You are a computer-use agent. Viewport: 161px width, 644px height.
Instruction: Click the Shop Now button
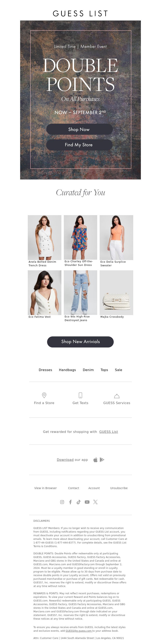(79, 129)
